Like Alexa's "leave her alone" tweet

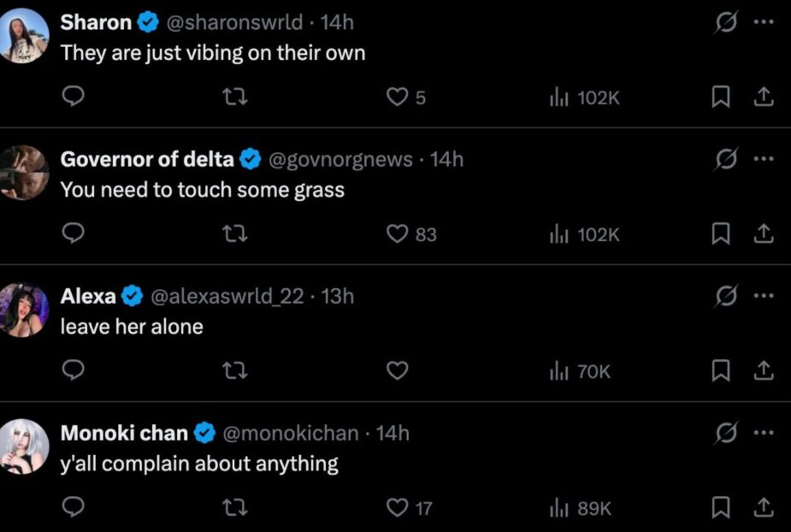click(x=397, y=370)
